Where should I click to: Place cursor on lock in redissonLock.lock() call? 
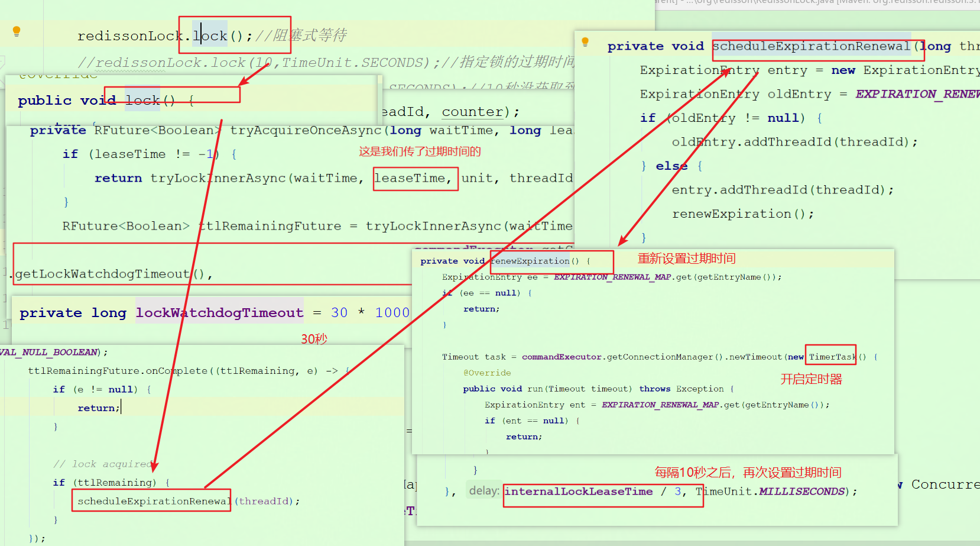pyautogui.click(x=210, y=36)
